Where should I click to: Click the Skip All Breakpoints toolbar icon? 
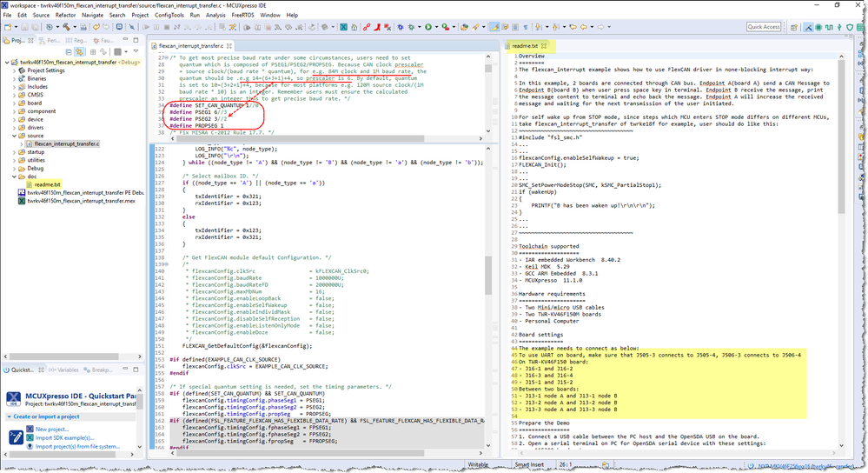tap(132, 27)
